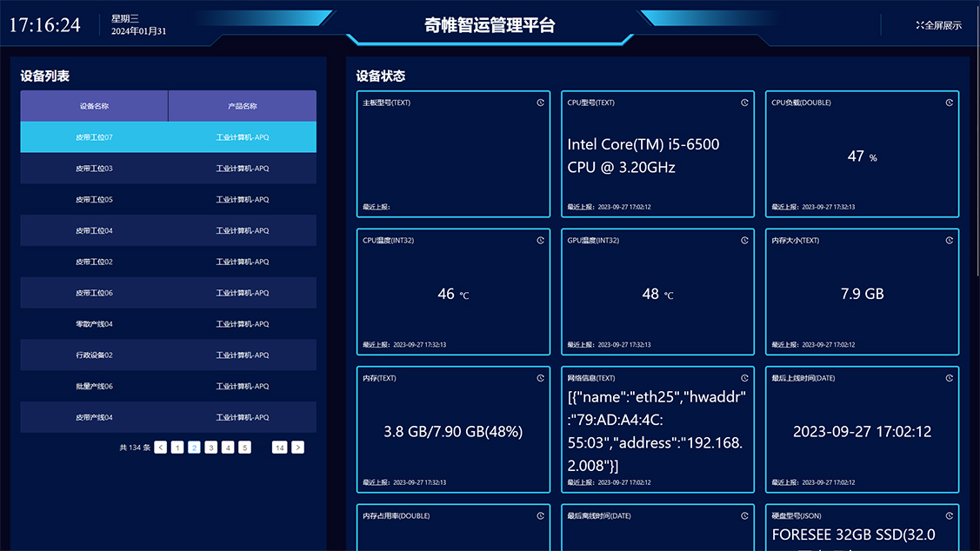Enter fullscreen with 全屏展示 button

tap(939, 25)
